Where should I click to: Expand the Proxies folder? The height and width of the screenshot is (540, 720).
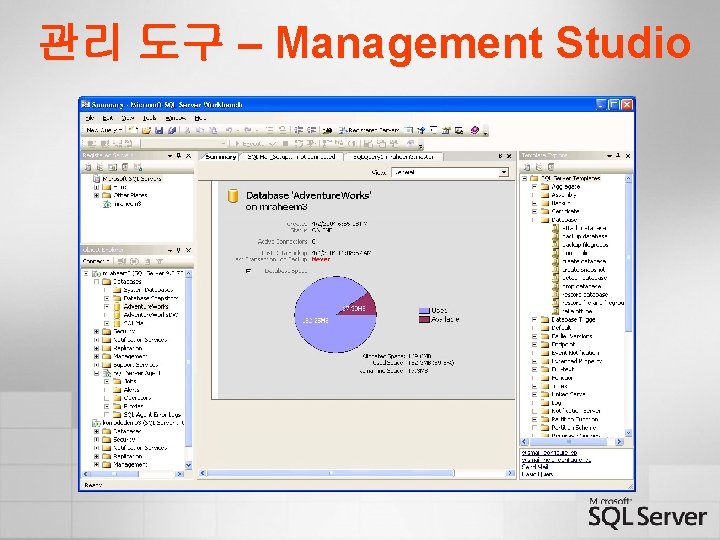[107, 406]
